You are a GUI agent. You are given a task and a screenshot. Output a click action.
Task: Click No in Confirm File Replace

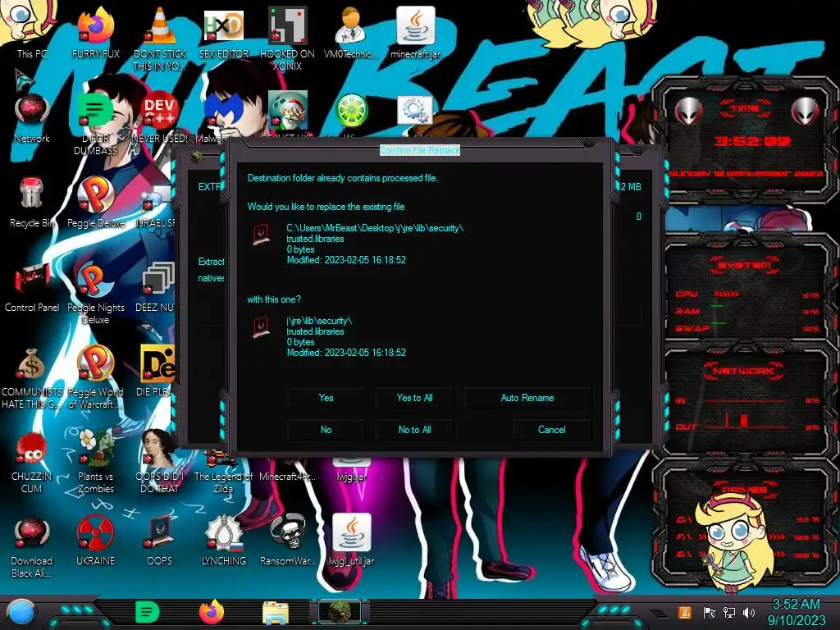click(x=326, y=430)
